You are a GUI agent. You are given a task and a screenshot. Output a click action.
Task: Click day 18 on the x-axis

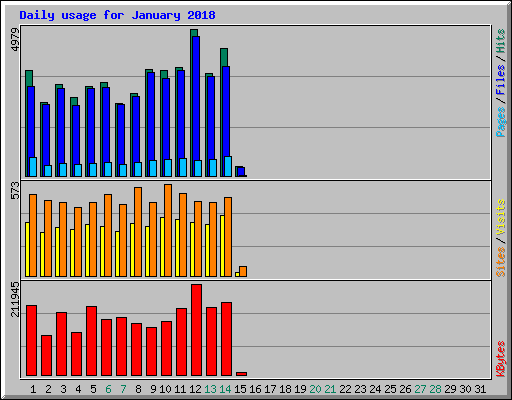[x=285, y=389]
